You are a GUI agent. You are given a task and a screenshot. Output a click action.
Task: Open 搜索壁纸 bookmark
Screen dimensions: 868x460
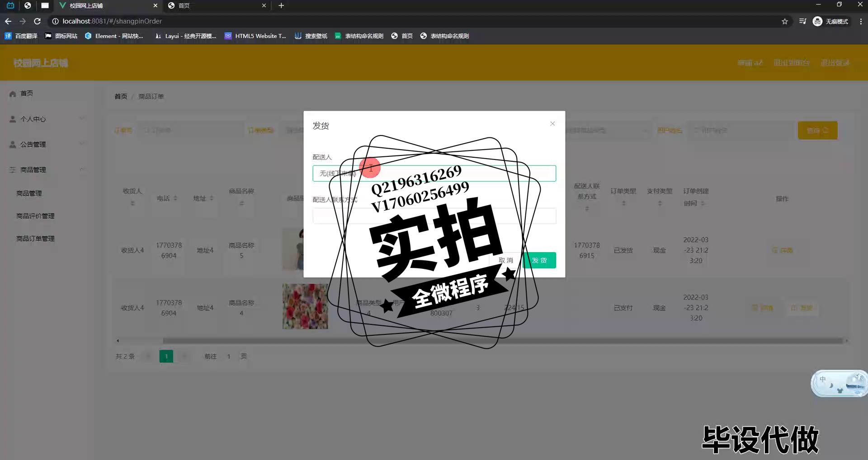pos(311,36)
